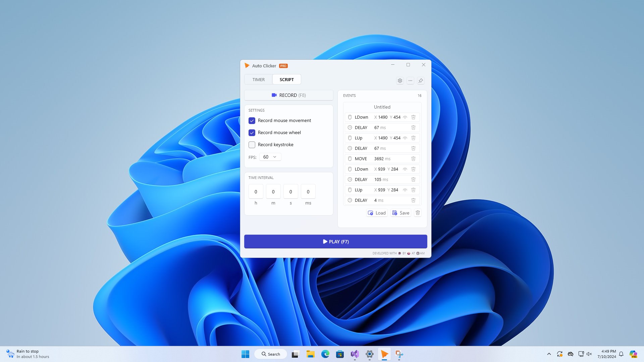
Task: Uncheck Record mouse movement
Action: coord(252,121)
